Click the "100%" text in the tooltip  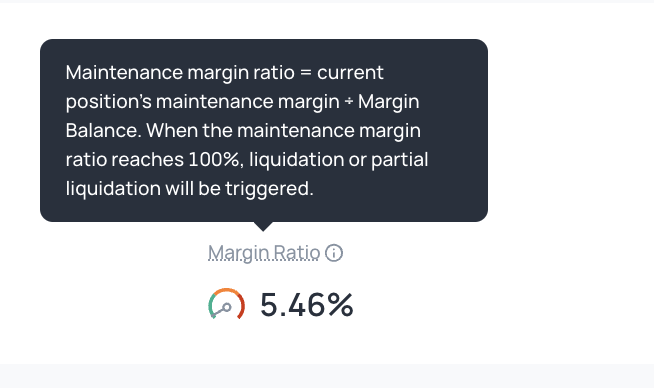(x=214, y=159)
